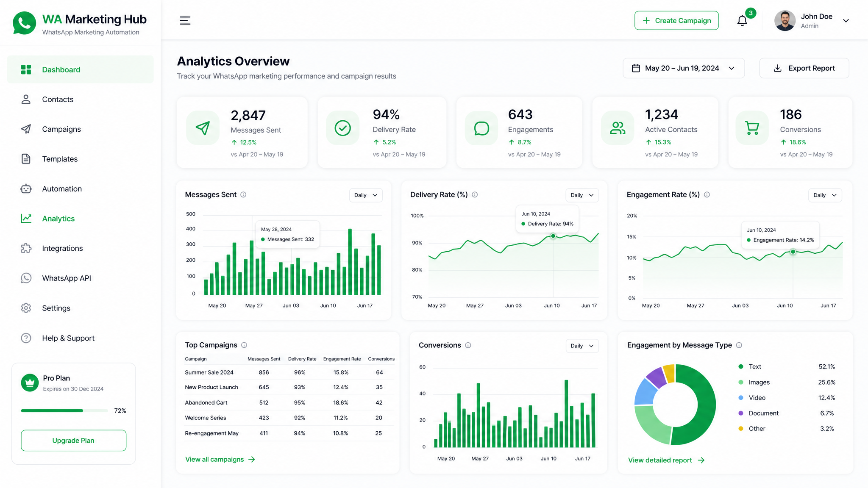The width and height of the screenshot is (868, 488).
Task: Click the Pro Plan usage progress bar
Action: point(64,410)
